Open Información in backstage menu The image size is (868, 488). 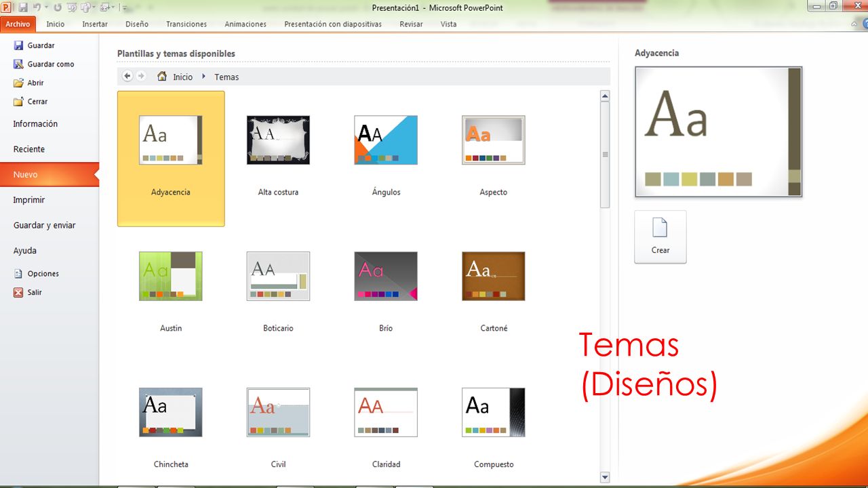tap(50, 124)
